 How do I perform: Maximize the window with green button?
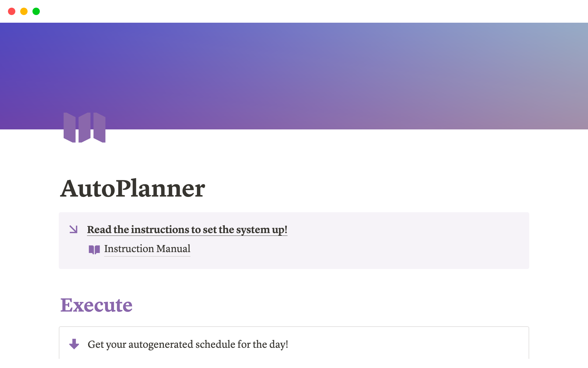(36, 11)
